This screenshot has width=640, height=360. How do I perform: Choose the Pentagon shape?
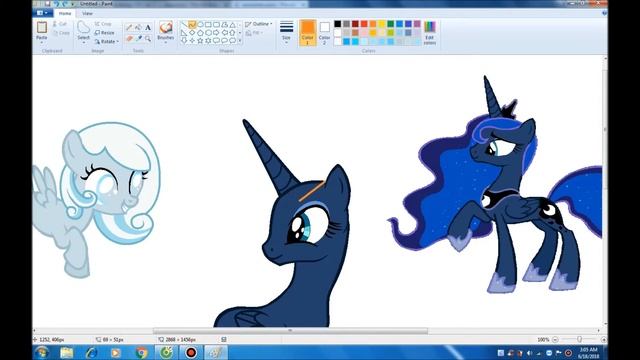click(x=200, y=33)
